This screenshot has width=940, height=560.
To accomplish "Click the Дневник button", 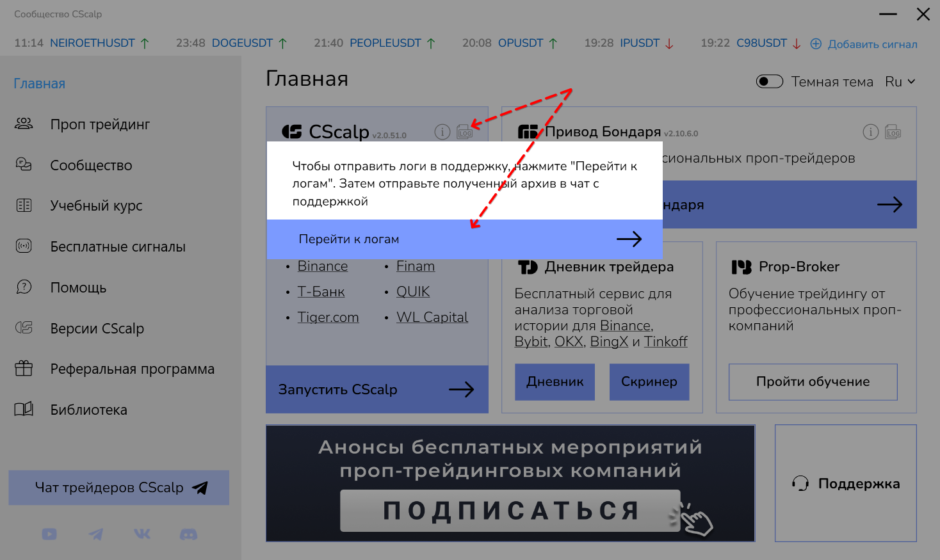I will point(555,382).
